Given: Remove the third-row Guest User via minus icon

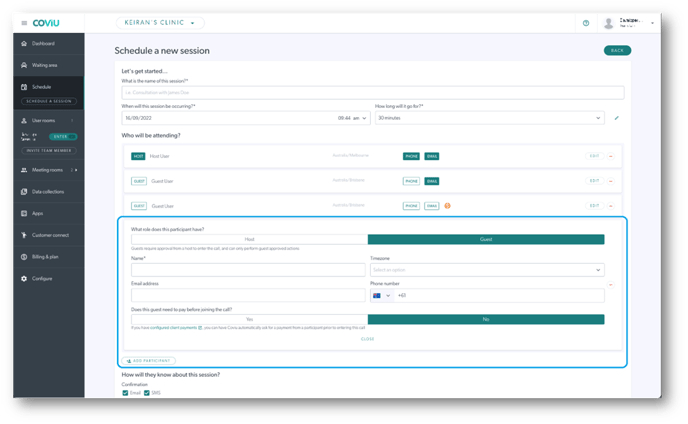Looking at the screenshot, I should [x=611, y=206].
